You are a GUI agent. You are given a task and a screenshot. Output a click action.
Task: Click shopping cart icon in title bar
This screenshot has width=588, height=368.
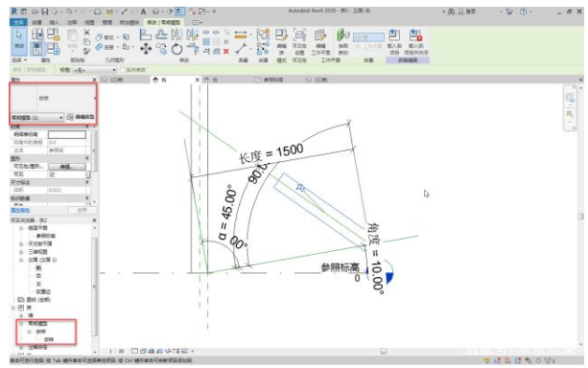509,11
